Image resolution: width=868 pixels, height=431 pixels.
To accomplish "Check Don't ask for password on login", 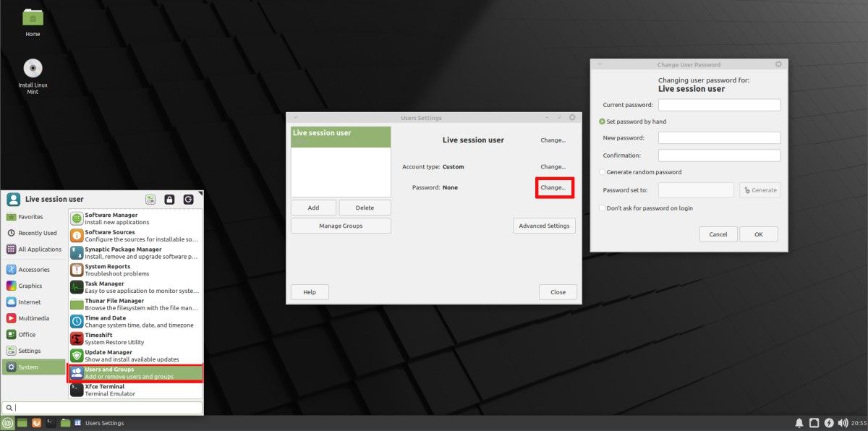I will tap(602, 208).
